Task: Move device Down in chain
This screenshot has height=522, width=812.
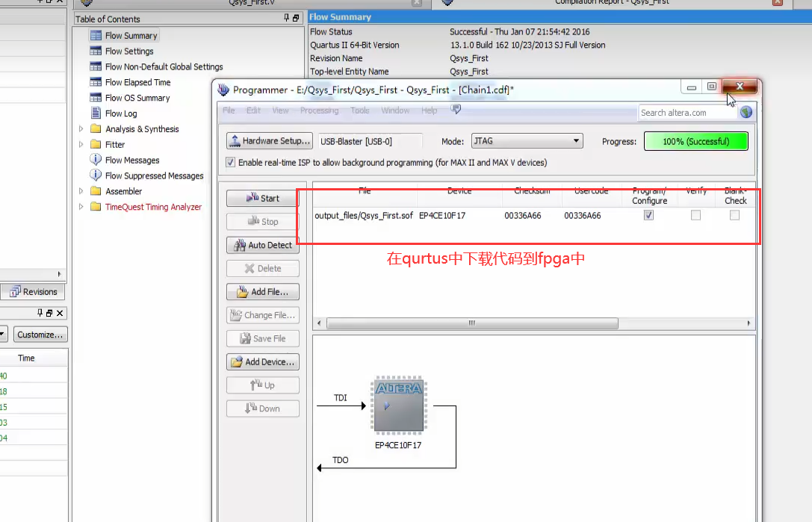Action: coord(262,408)
